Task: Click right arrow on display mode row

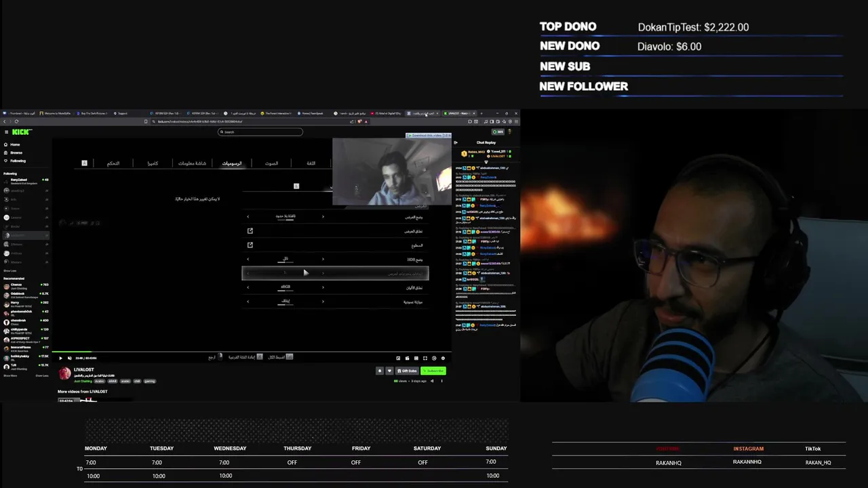Action: 323,216
